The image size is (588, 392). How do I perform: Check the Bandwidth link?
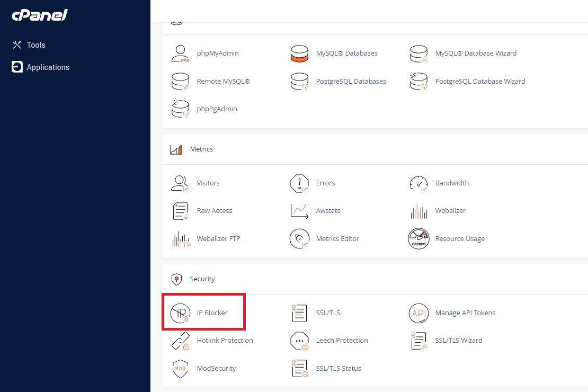coord(452,183)
